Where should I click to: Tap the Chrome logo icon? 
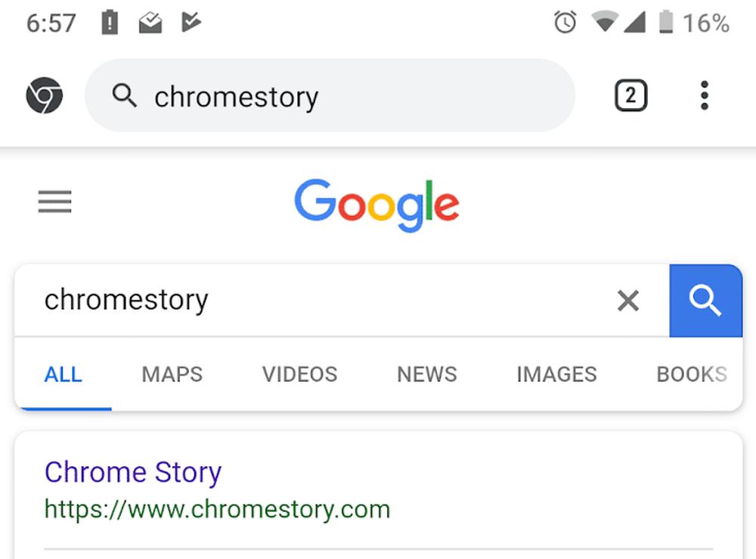(44, 96)
